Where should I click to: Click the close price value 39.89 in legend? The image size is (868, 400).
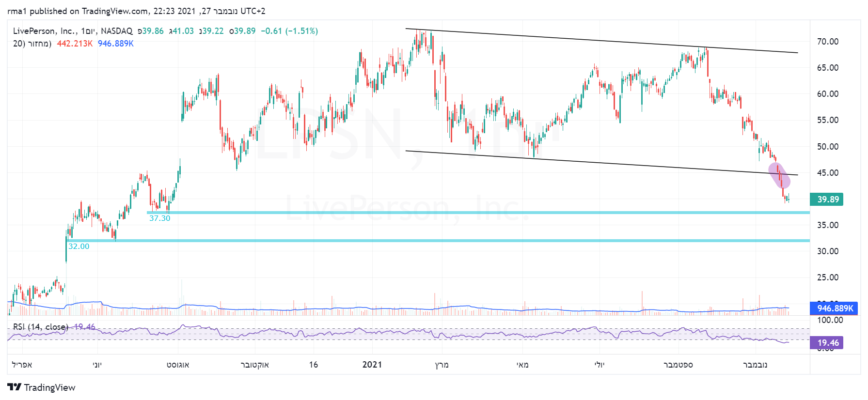click(x=245, y=31)
